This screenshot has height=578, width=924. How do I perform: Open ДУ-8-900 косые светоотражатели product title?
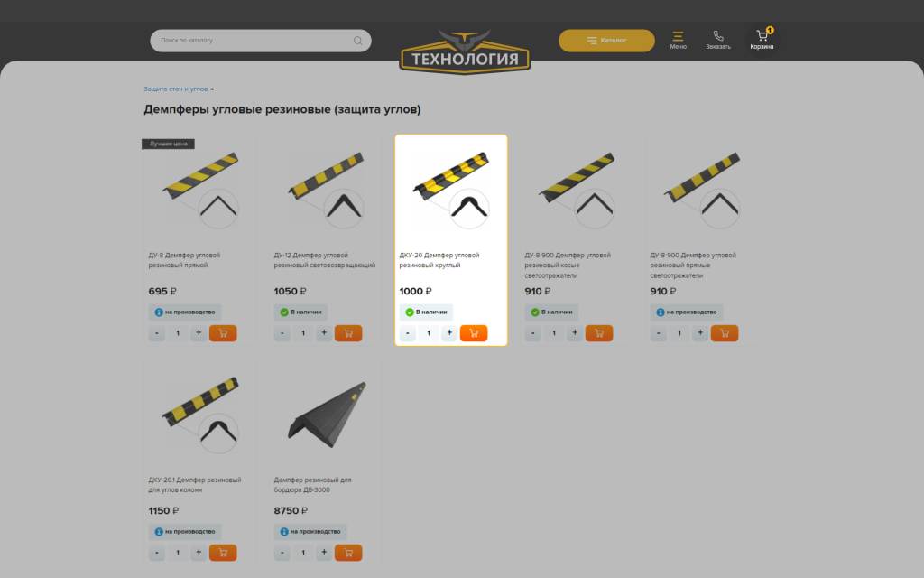pyautogui.click(x=568, y=266)
